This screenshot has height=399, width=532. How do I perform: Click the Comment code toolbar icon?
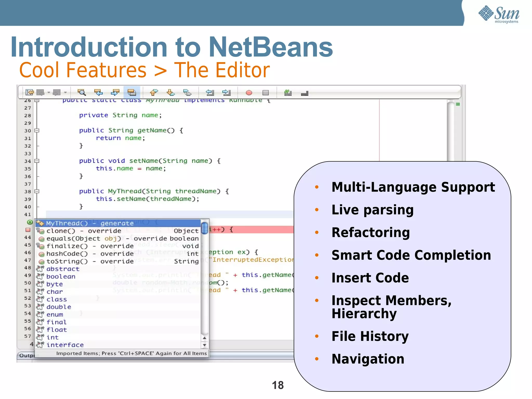[x=288, y=92]
